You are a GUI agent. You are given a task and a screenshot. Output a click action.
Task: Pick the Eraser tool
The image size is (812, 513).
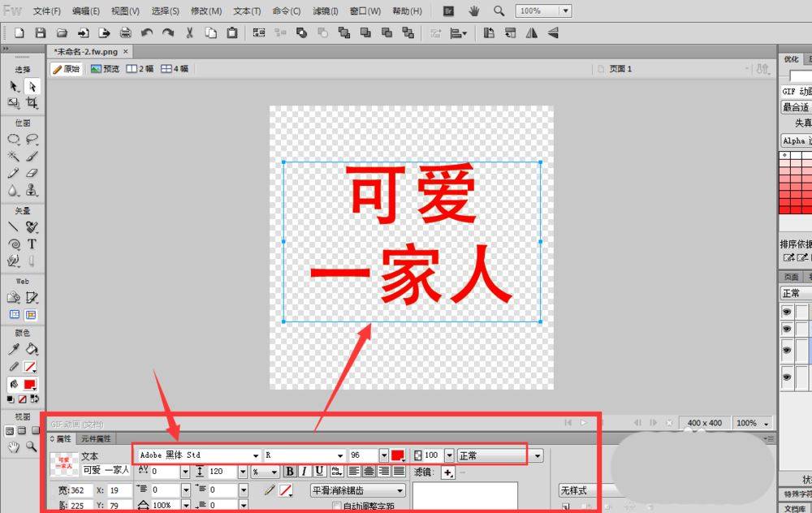tap(32, 174)
